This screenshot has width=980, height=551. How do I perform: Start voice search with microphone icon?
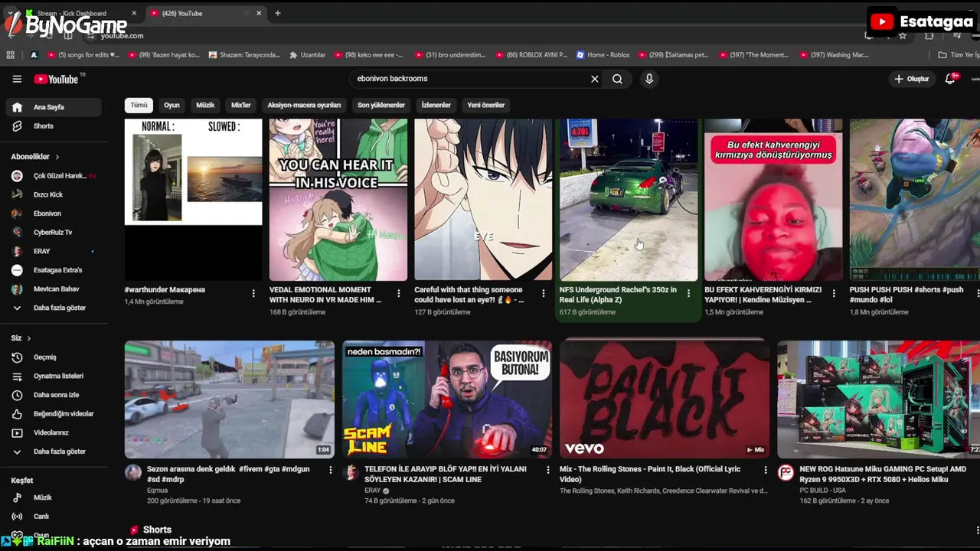(649, 79)
